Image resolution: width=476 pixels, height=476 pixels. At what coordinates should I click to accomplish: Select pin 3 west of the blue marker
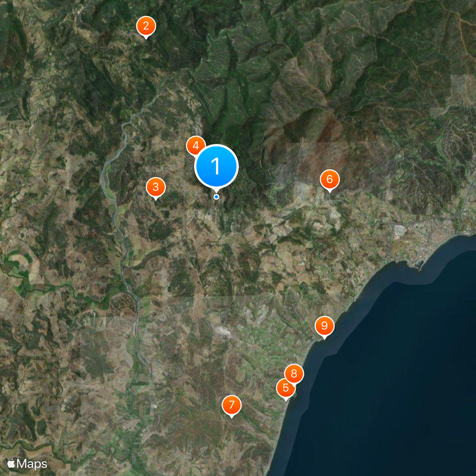click(155, 186)
